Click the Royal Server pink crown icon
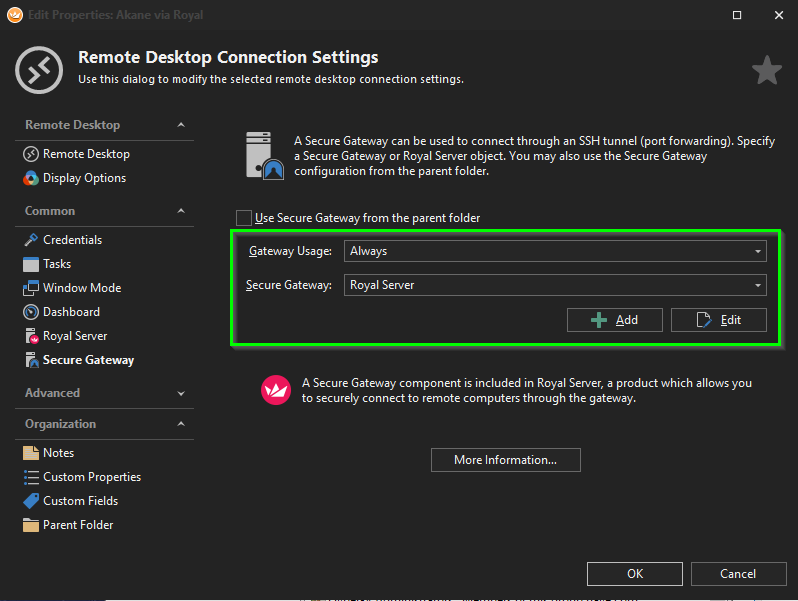Viewport: 798px width, 601px height. point(276,390)
